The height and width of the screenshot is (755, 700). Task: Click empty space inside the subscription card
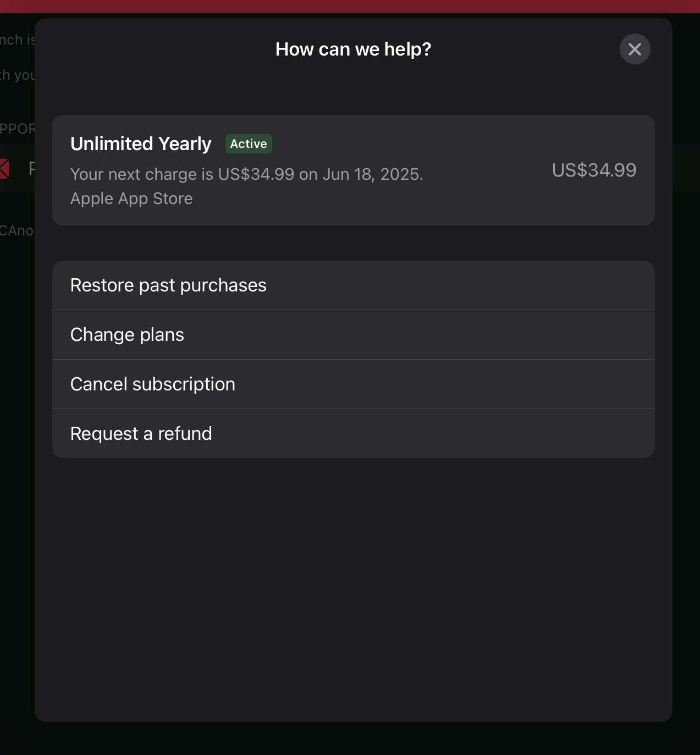(x=484, y=198)
